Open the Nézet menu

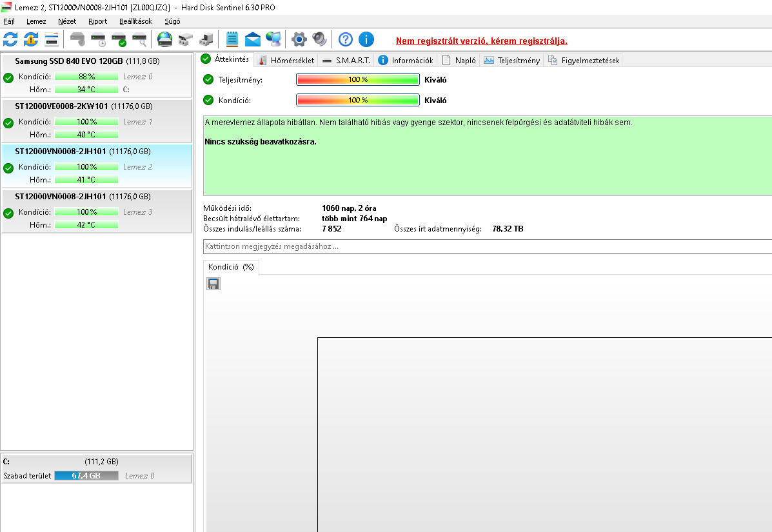(x=67, y=21)
